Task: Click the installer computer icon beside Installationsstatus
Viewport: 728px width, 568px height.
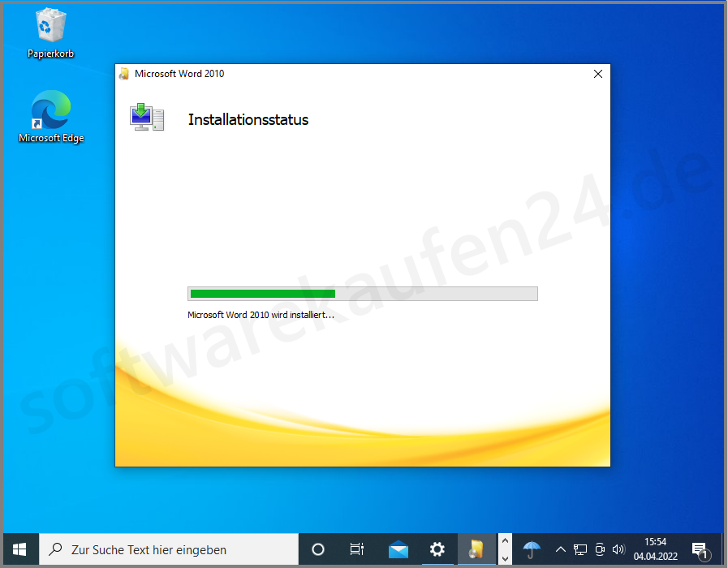Action: tap(147, 118)
